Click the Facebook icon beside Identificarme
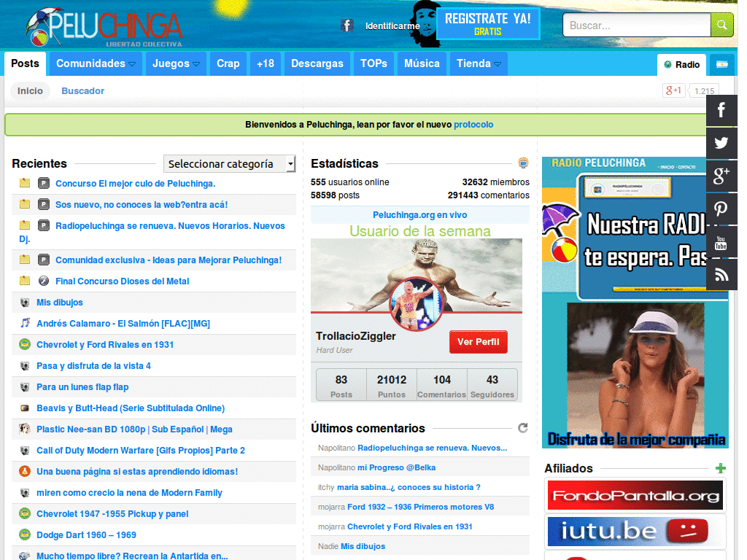The width and height of the screenshot is (747, 560). click(347, 26)
